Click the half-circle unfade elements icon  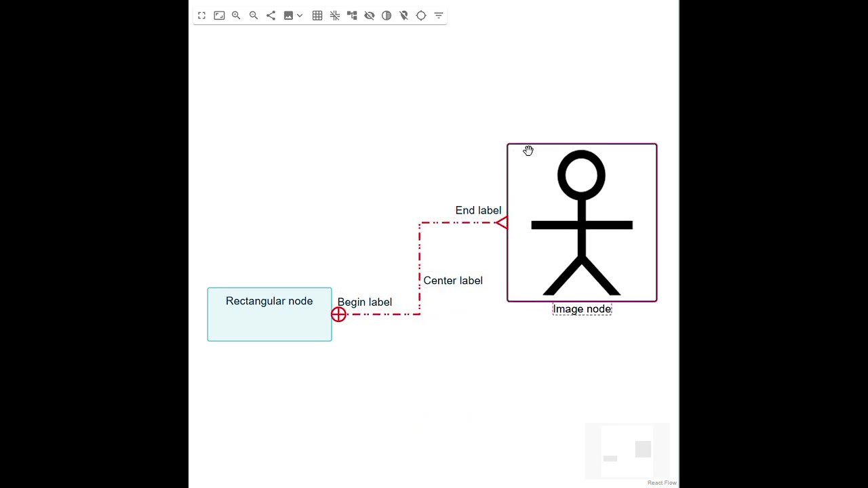pyautogui.click(x=387, y=16)
